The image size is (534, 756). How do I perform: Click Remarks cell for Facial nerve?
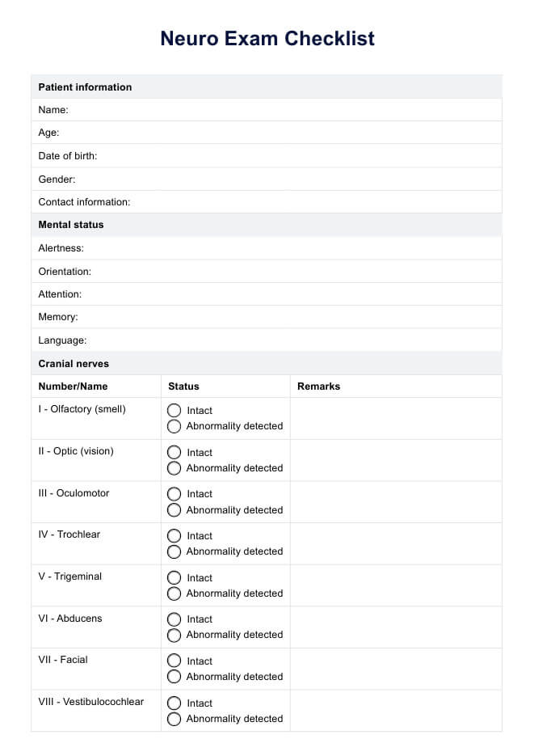point(396,669)
